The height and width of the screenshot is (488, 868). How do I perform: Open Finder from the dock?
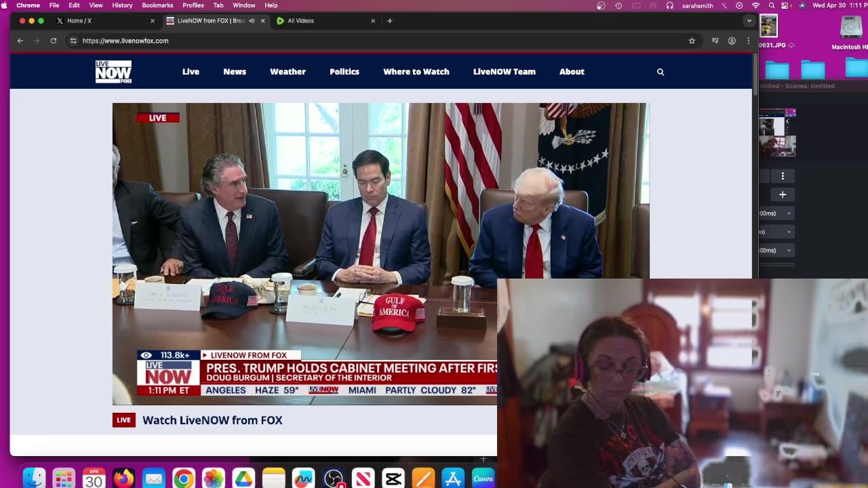coord(34,479)
